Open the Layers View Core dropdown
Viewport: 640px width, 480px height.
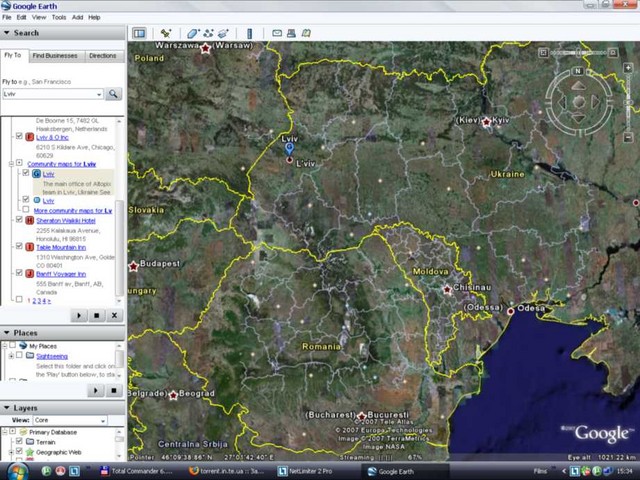pos(103,420)
